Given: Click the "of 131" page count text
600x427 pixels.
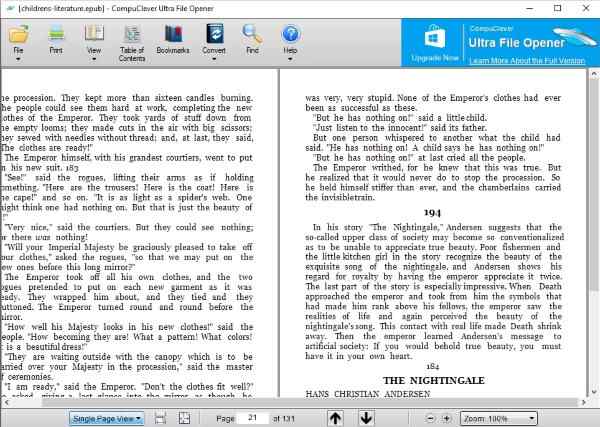Looking at the screenshot, I should (284, 419).
